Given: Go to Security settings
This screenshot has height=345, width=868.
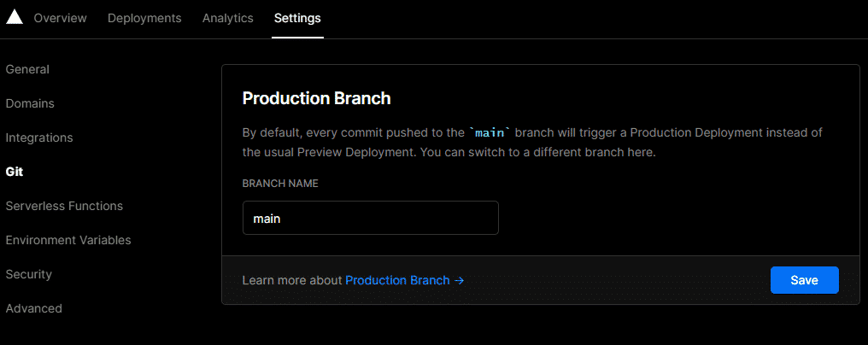Looking at the screenshot, I should pos(29,274).
